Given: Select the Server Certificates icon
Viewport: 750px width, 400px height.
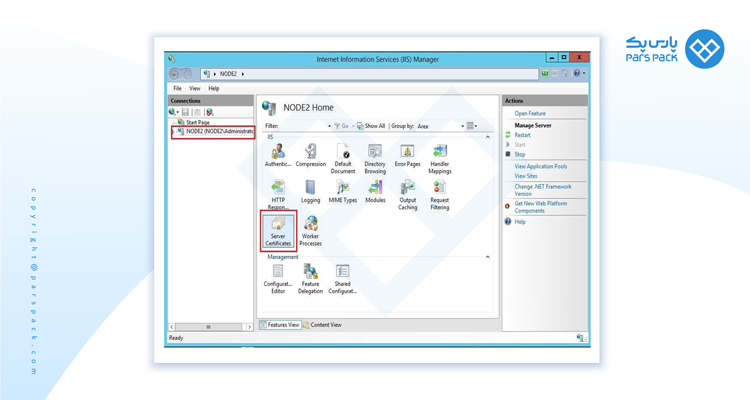Looking at the screenshot, I should point(278,231).
